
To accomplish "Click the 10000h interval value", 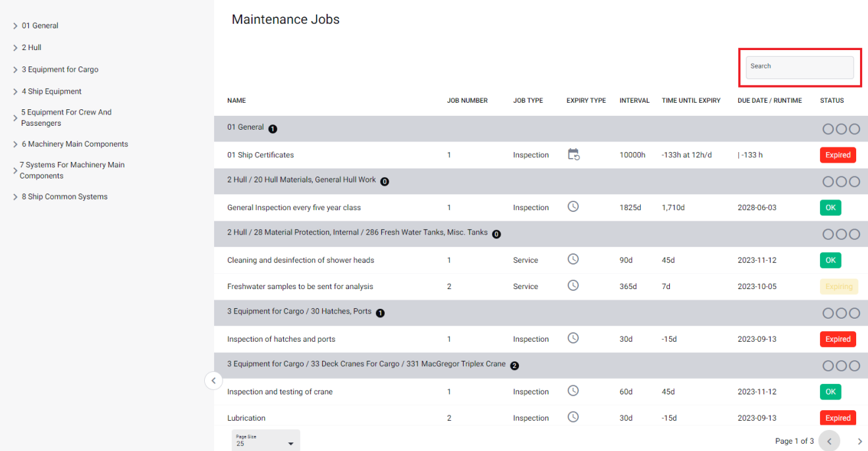I will coord(632,155).
